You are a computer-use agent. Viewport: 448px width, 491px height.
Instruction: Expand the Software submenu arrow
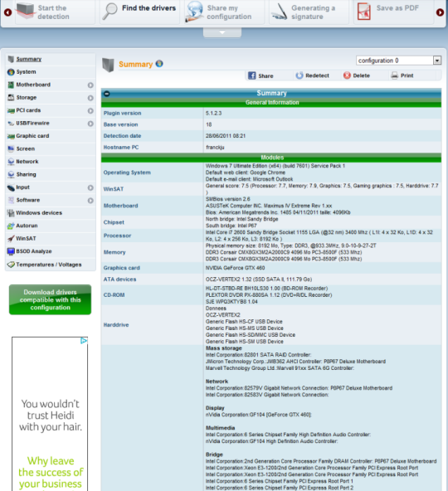90,201
